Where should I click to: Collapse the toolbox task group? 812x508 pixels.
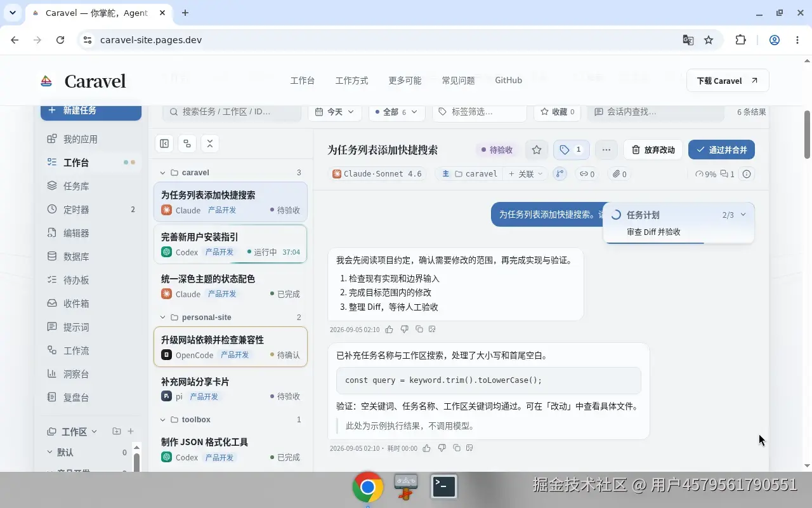[x=163, y=420]
